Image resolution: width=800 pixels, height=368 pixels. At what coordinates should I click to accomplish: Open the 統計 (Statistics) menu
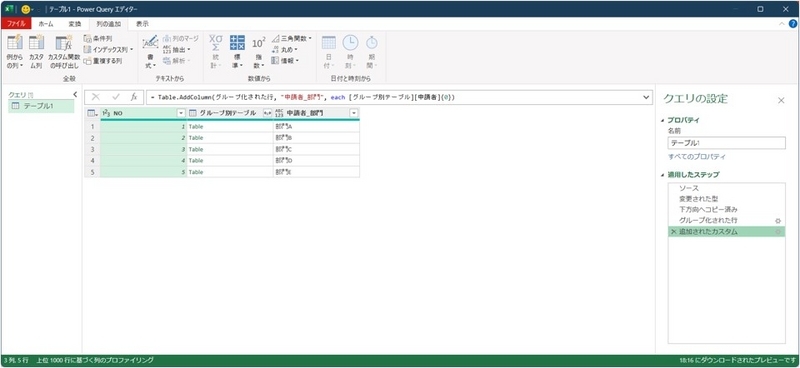pos(216,52)
